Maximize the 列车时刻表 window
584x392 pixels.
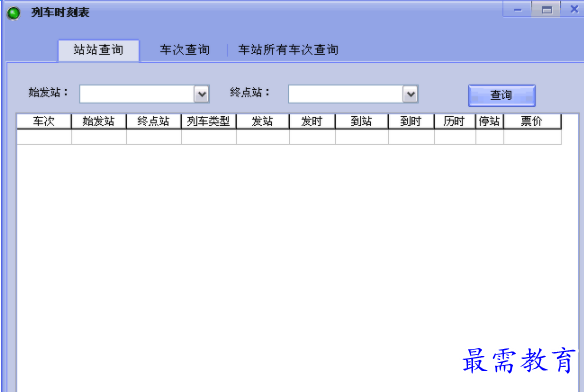(x=546, y=10)
